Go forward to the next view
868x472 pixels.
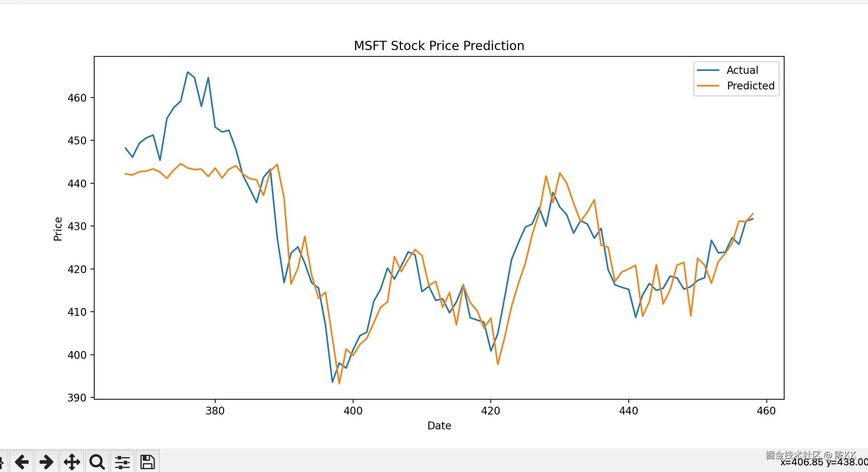pyautogui.click(x=46, y=462)
